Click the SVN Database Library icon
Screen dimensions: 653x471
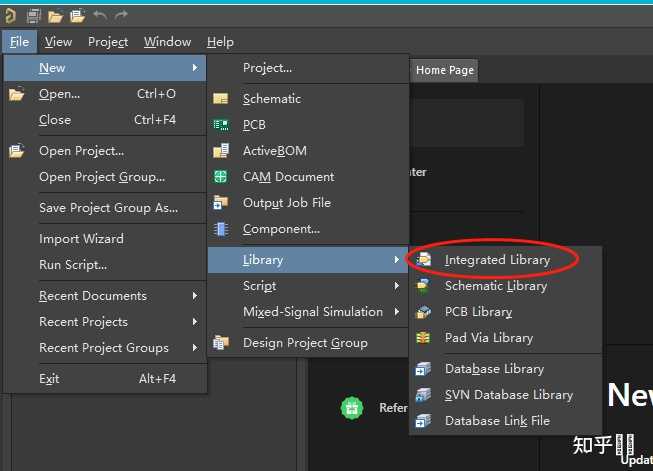coord(423,395)
